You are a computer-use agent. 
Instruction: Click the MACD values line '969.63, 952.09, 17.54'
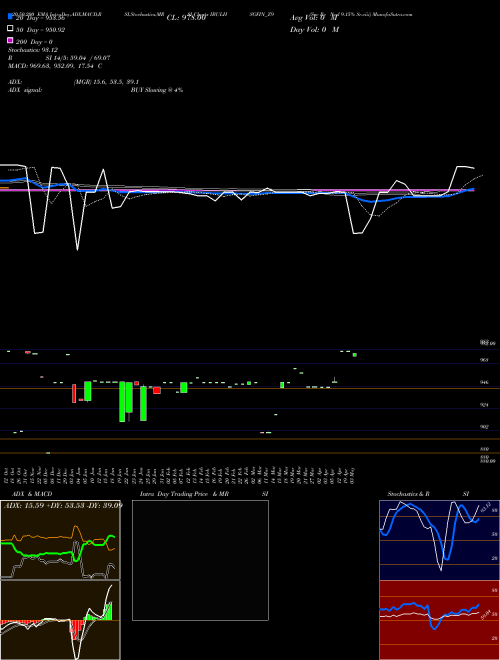59,66
